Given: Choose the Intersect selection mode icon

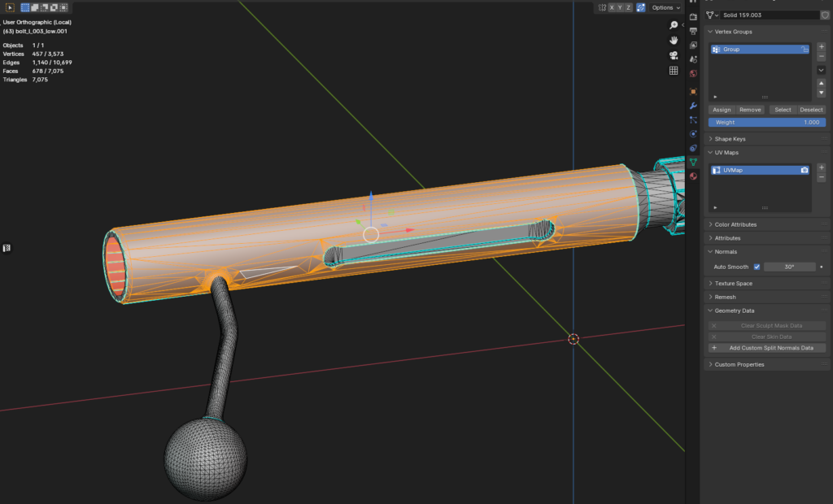Looking at the screenshot, I should pyautogui.click(x=63, y=7).
